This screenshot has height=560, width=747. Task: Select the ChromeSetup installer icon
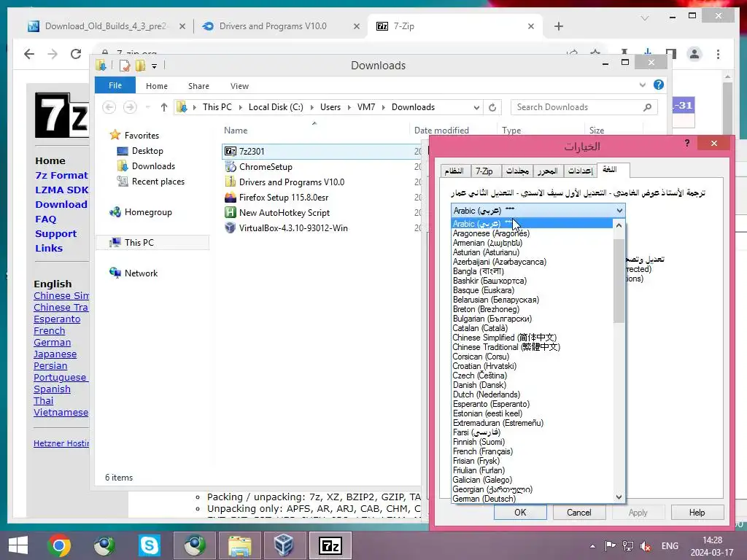231,167
